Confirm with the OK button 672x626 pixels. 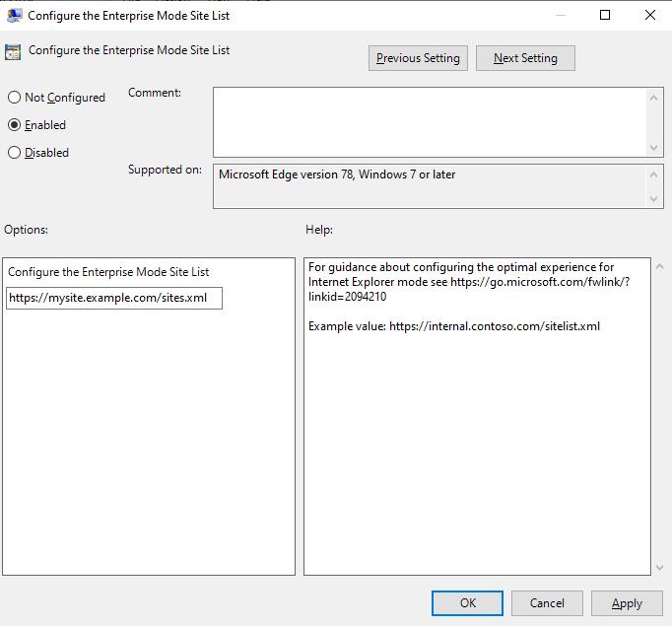click(467, 603)
